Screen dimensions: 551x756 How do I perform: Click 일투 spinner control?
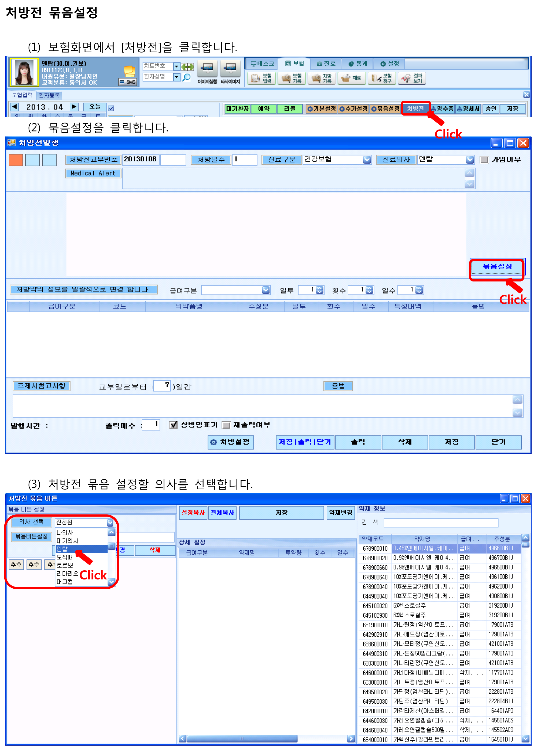(x=320, y=290)
